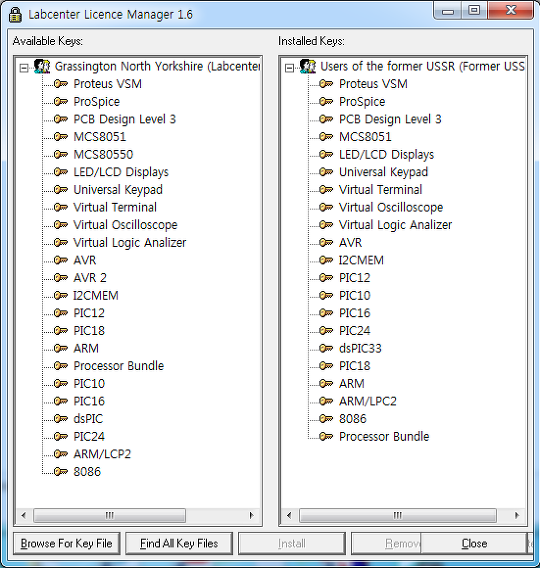The height and width of the screenshot is (568, 540).
Task: Click key icon of Processor Bundle in Available Keys
Action: pyautogui.click(x=61, y=366)
